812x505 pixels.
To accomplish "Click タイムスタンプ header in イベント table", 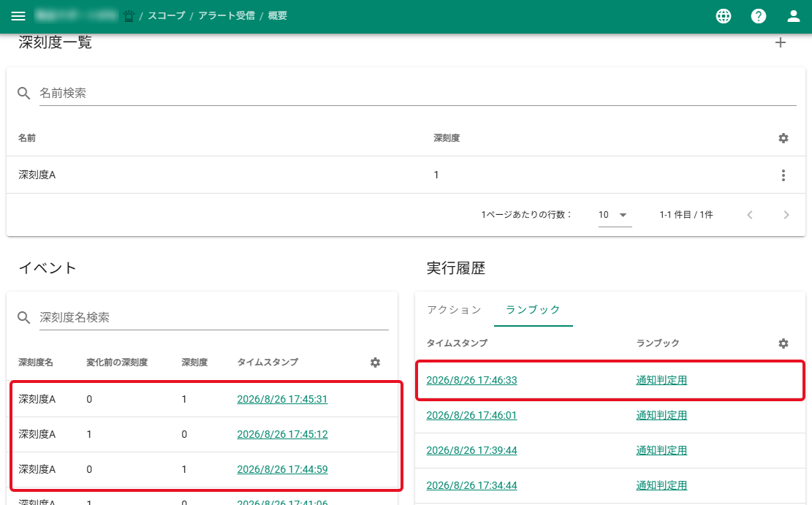I will pyautogui.click(x=267, y=362).
